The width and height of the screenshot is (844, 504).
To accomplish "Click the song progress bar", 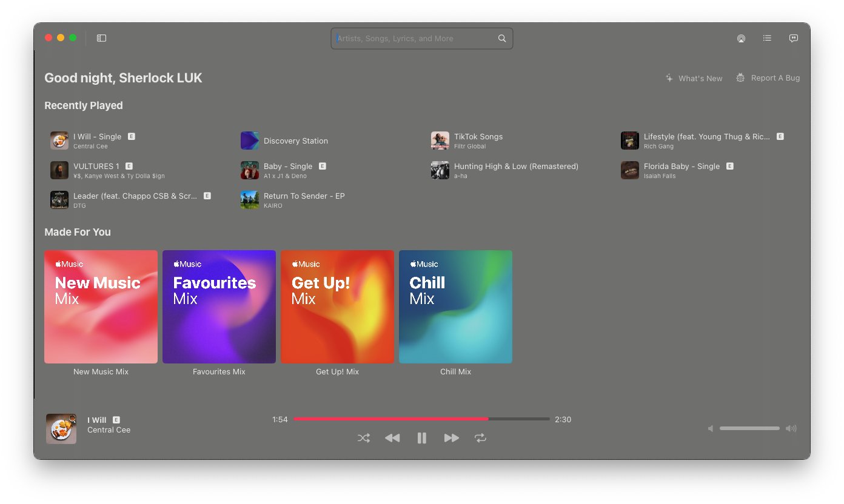I will [x=422, y=419].
